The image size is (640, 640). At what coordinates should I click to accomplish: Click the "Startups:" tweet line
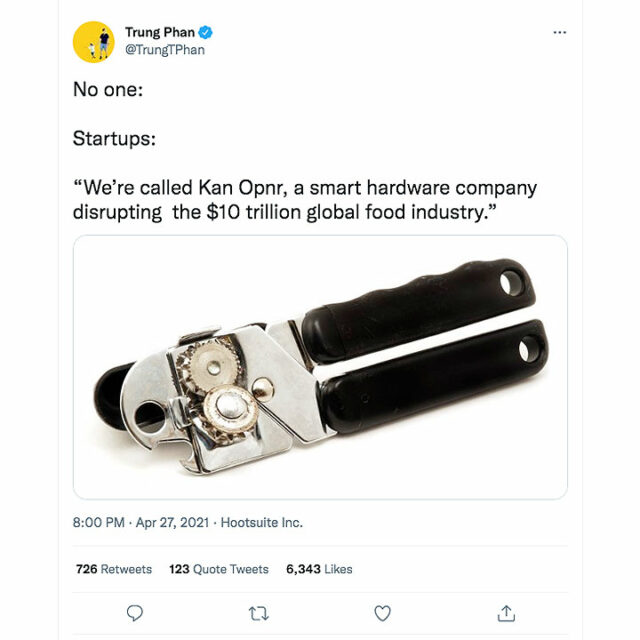(x=114, y=138)
